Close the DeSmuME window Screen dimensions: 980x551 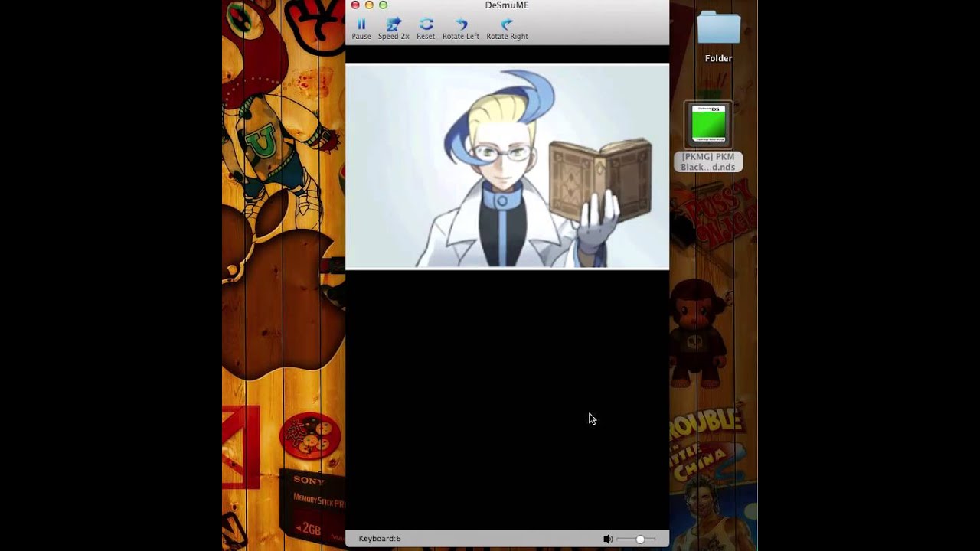click(x=355, y=5)
